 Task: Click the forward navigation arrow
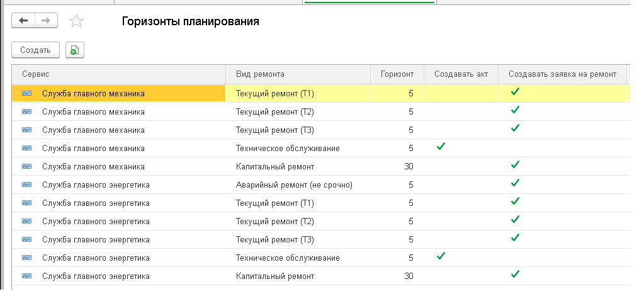[46, 21]
